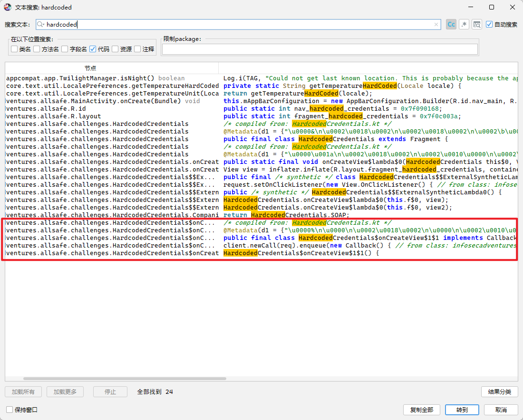
Task: Select the row ending '(this.f$0, view2);'
Action: [x=261, y=208]
